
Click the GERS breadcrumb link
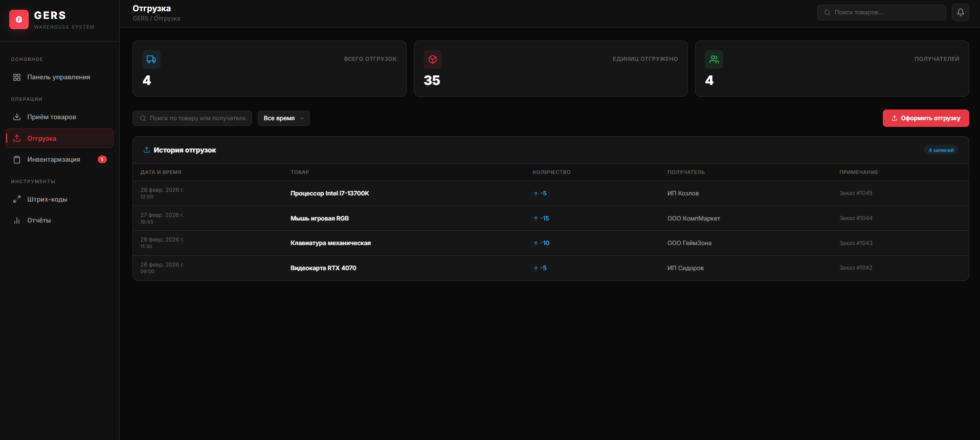pyautogui.click(x=140, y=18)
